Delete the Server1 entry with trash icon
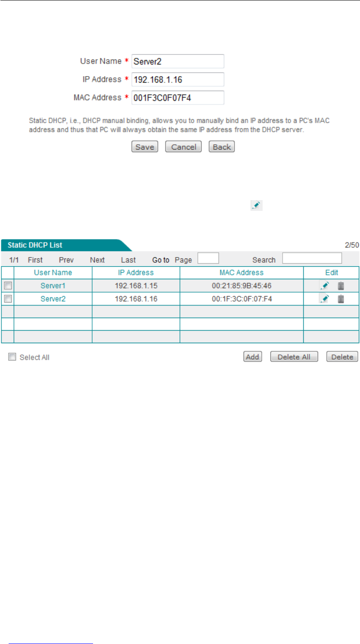This screenshot has height=644, width=360. tap(341, 286)
